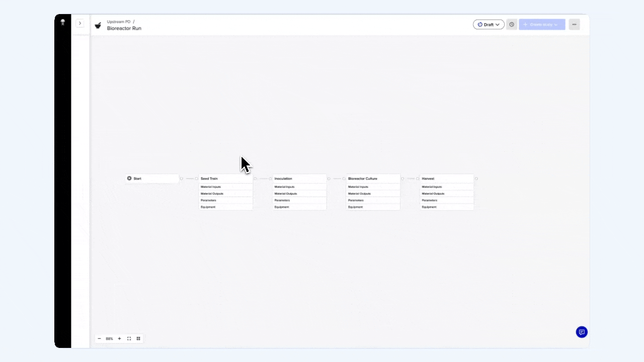
Task: Click the plus icon to zoom in
Action: 119,338
